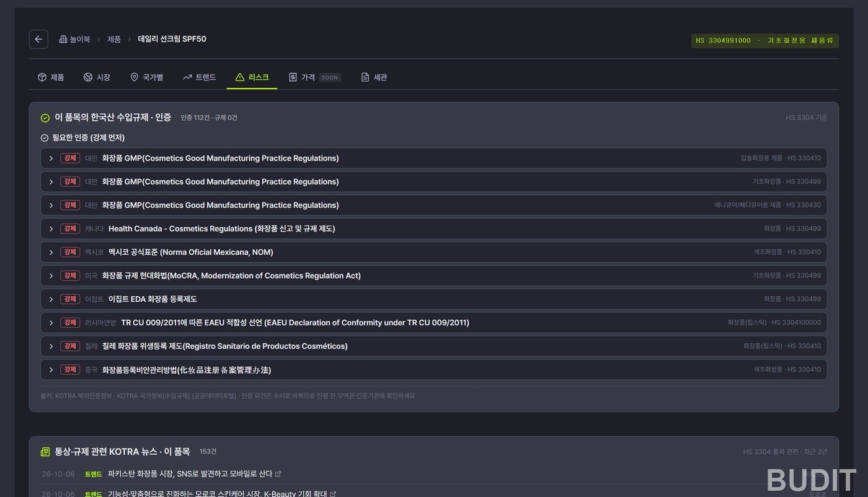Expand the TR CU 009/2011 EAEU row

point(433,323)
